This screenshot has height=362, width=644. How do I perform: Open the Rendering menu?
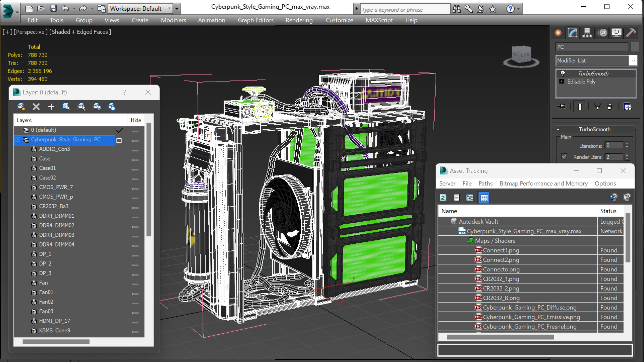(x=299, y=20)
